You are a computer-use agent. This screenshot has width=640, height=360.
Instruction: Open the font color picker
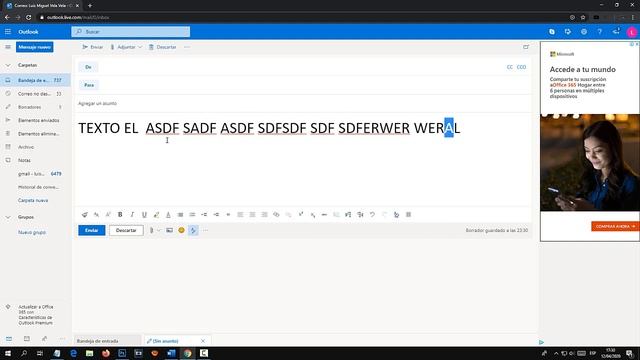point(168,215)
